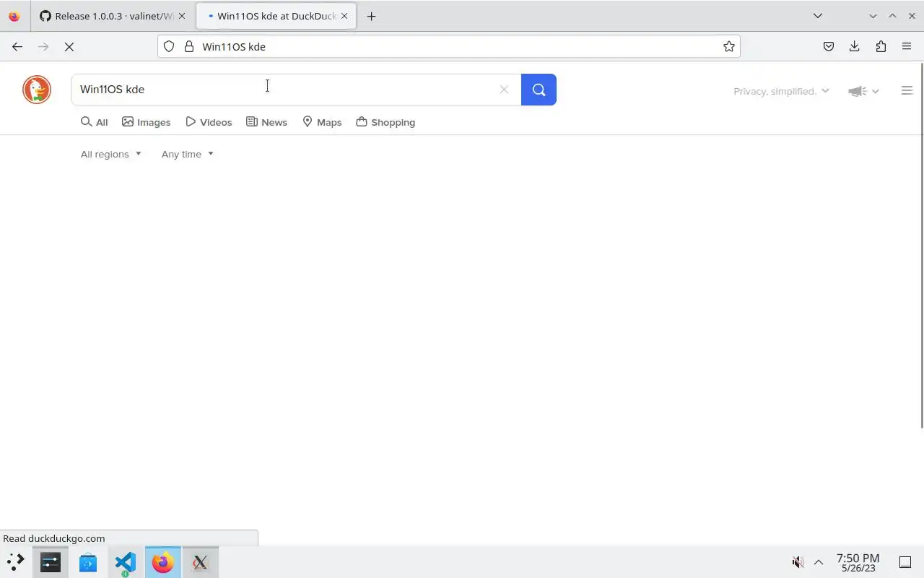The height and width of the screenshot is (578, 924).
Task: Close the GitHub Release 1.0.0.3 tab
Action: [182, 16]
